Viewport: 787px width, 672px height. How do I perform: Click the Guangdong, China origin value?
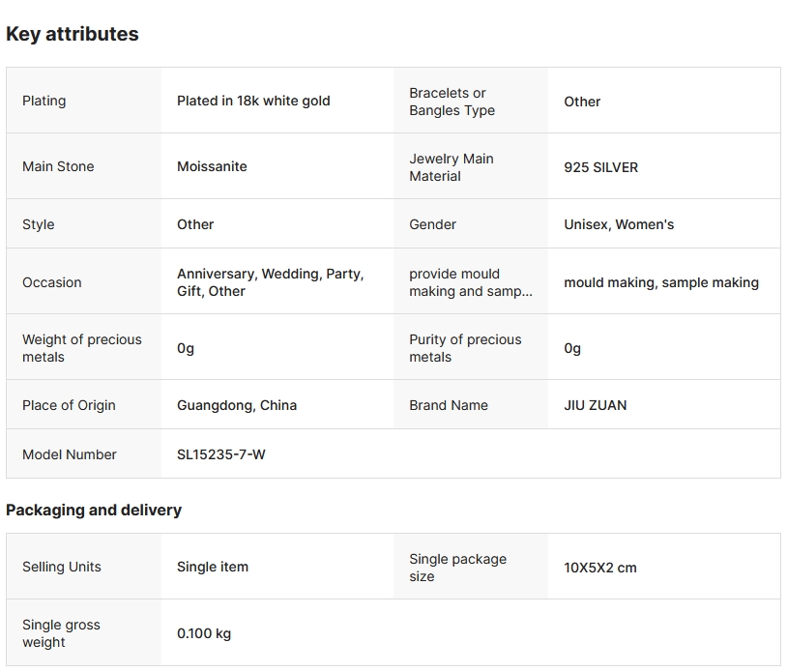[x=237, y=405]
